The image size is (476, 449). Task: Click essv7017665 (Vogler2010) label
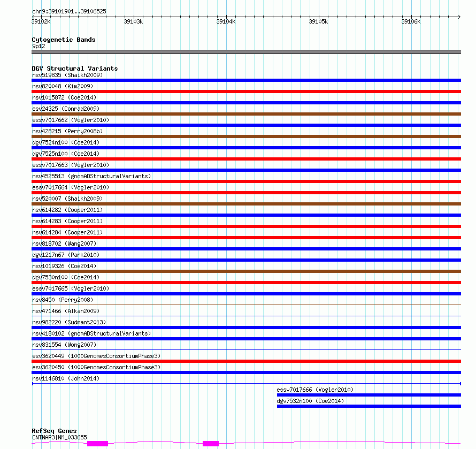(x=71, y=288)
